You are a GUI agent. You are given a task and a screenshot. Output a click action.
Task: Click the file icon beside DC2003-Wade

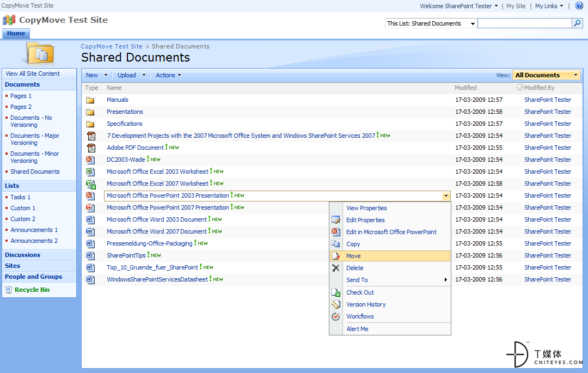pos(90,160)
